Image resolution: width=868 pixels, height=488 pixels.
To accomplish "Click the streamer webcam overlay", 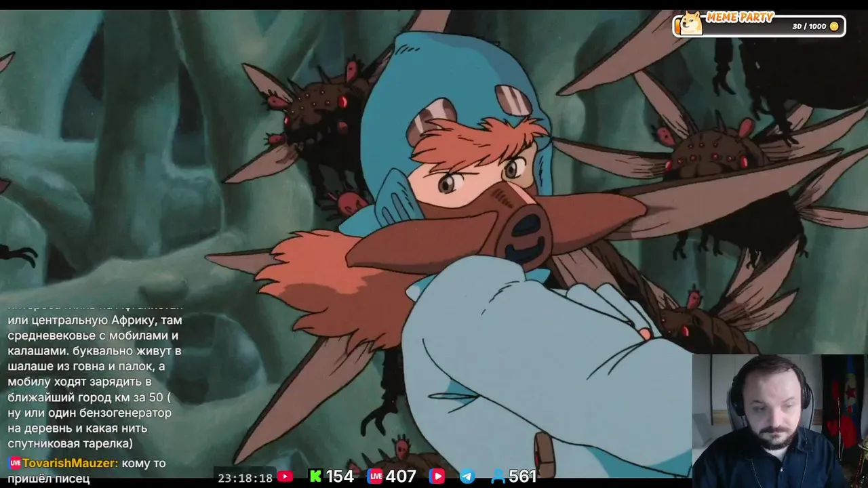I will pyautogui.click(x=780, y=421).
